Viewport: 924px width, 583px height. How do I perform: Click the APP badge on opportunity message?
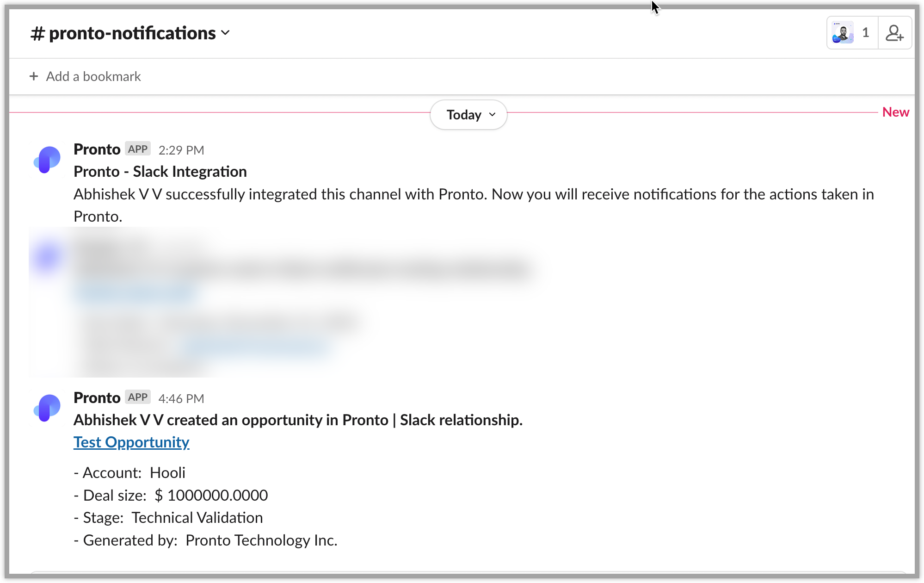138,397
